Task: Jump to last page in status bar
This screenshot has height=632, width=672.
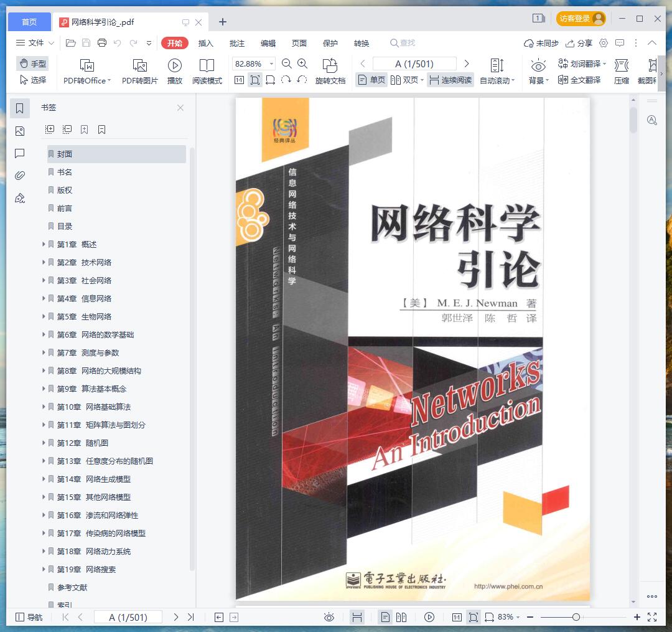Action: (x=191, y=617)
